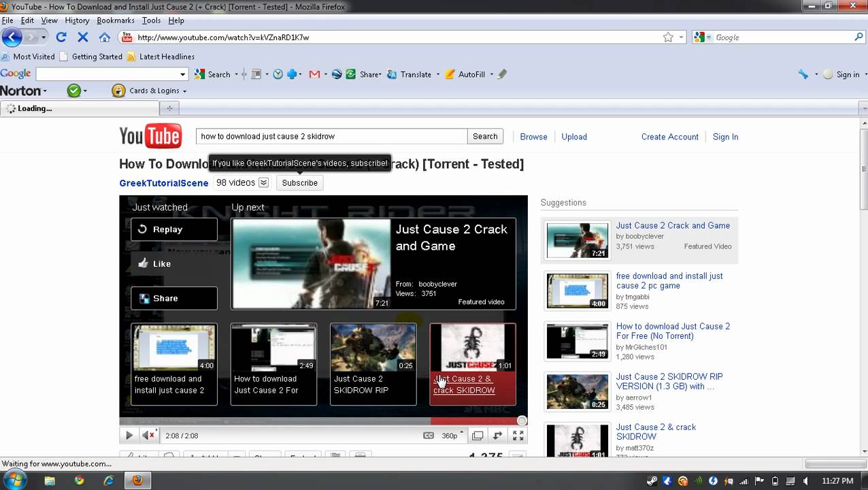Click the video progress bar scrubber handle

coord(522,421)
